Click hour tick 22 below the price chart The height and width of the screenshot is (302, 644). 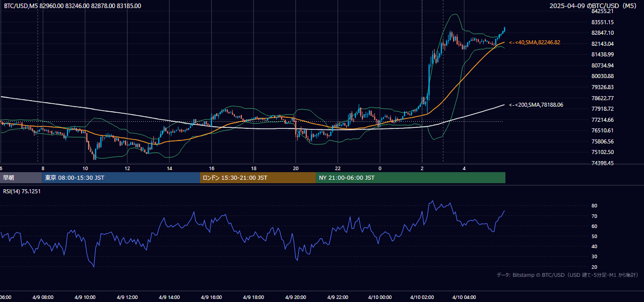click(338, 168)
